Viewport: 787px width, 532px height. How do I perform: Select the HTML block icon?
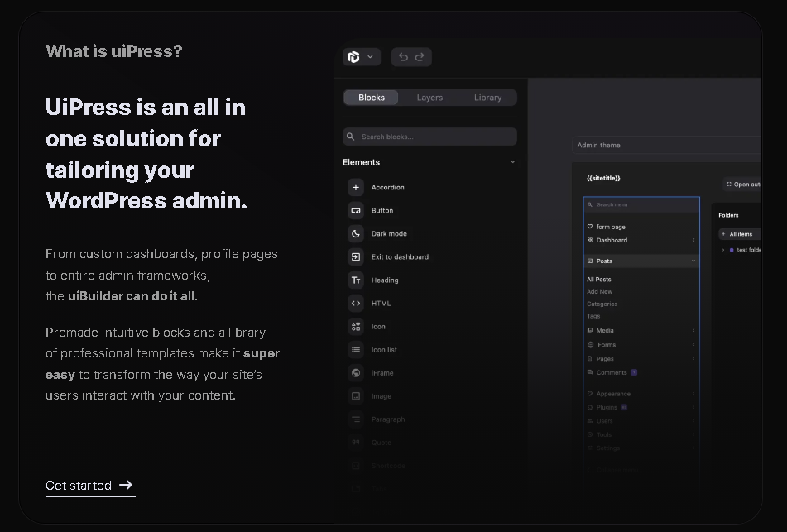tap(356, 303)
